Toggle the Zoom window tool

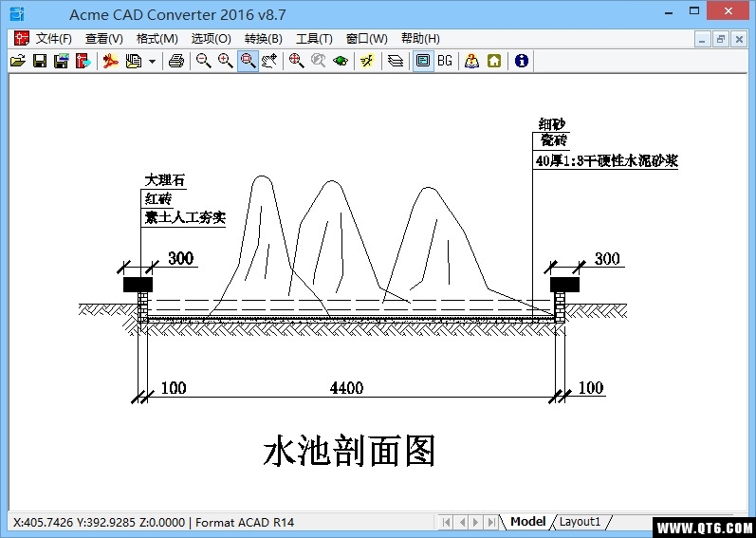coord(248,61)
